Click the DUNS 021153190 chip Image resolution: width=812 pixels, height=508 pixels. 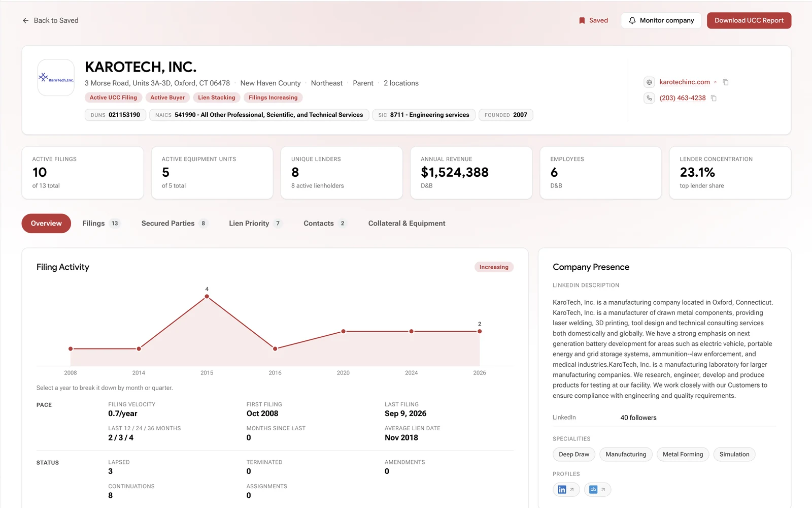point(115,115)
